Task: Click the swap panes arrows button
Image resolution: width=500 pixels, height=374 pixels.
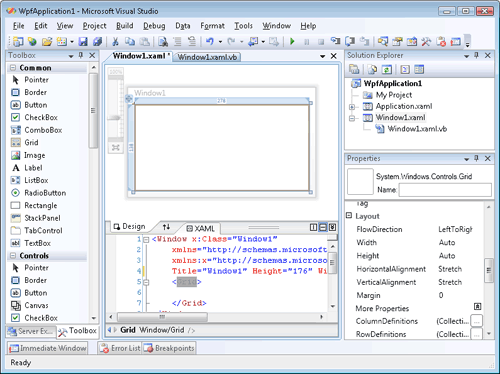Action: pyautogui.click(x=166, y=227)
